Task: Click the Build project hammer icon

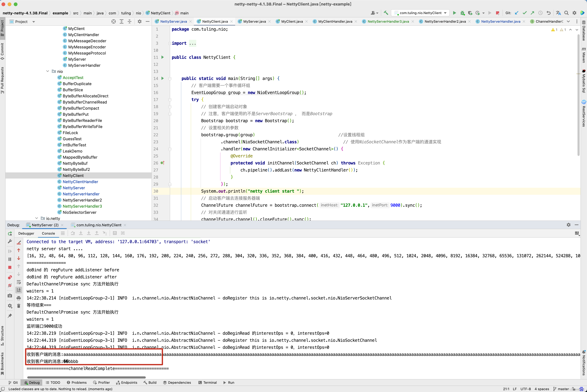Action: point(386,13)
